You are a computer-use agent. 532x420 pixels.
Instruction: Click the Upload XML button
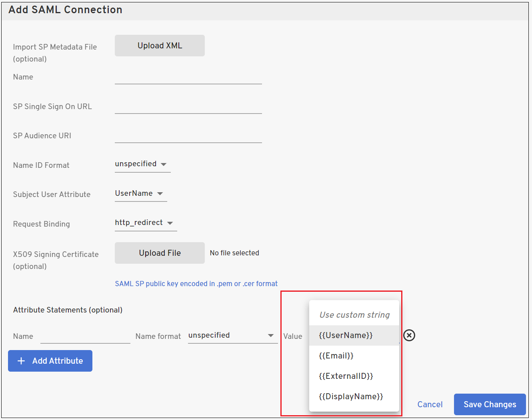[x=160, y=46]
